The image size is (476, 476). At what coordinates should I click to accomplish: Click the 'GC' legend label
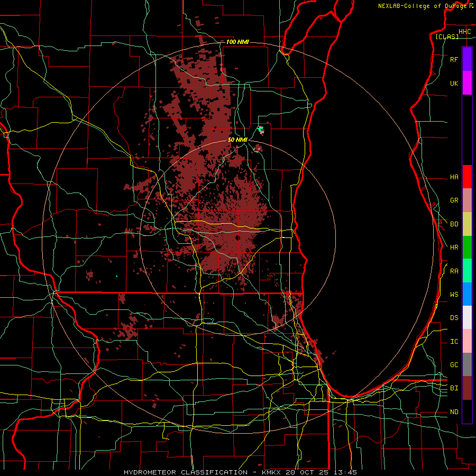point(454,365)
